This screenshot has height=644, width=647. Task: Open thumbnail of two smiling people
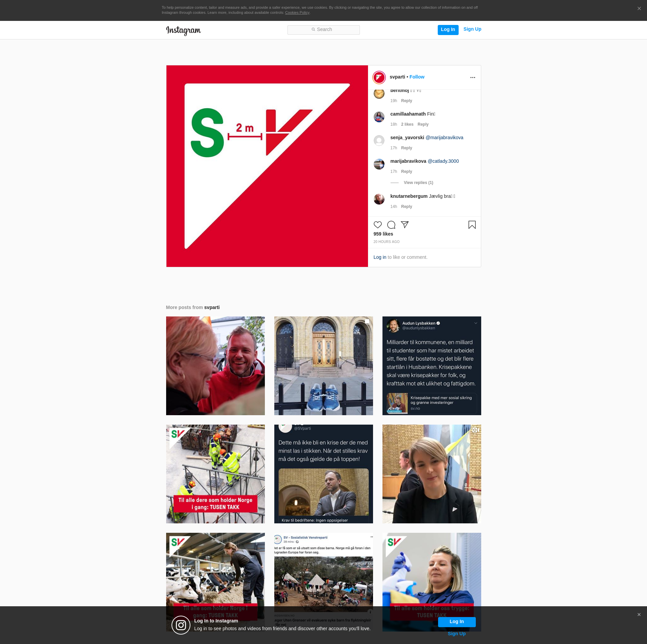[215, 366]
